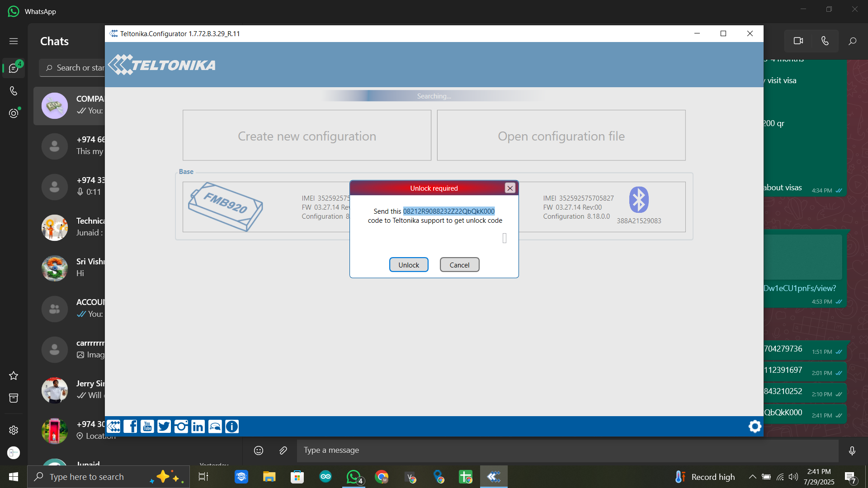Click the Type a message field

[567, 450]
